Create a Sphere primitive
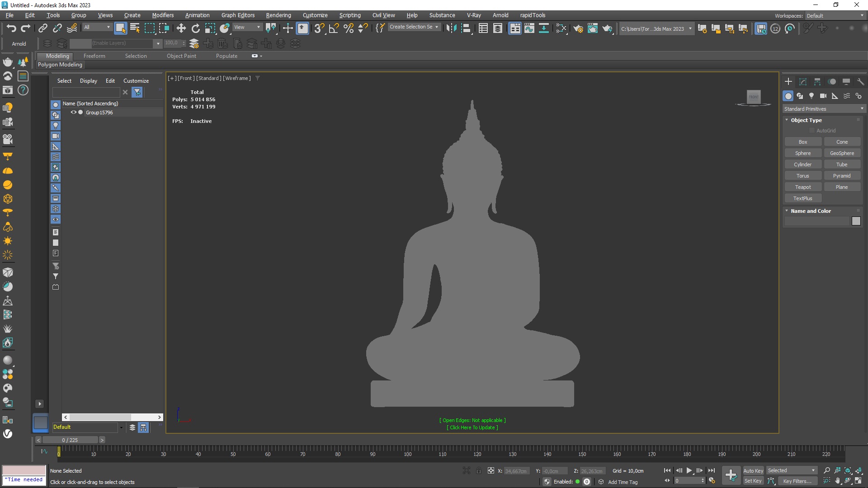Screen dimensions: 868x488 pos(803,153)
